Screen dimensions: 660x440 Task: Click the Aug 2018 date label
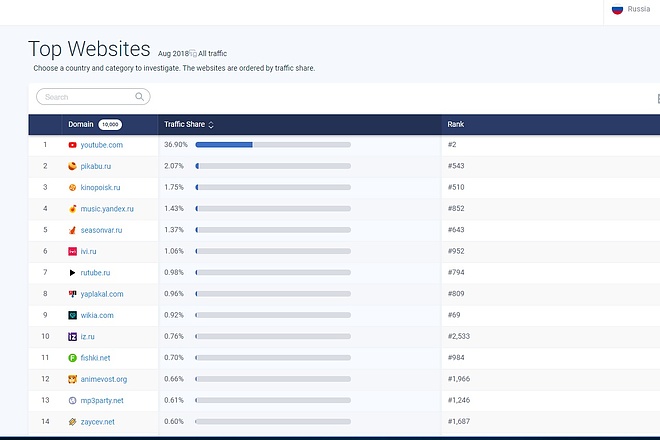click(x=173, y=53)
